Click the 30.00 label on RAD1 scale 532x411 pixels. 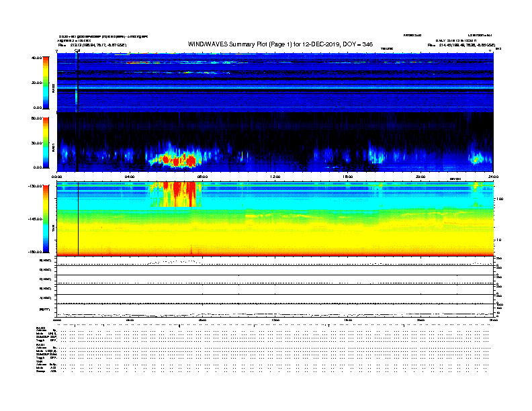(x=36, y=143)
